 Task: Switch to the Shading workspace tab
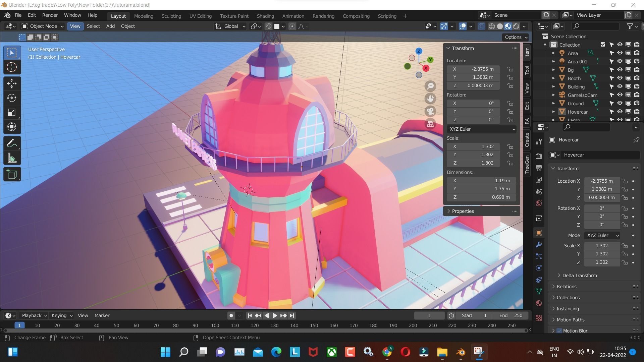coord(265,16)
